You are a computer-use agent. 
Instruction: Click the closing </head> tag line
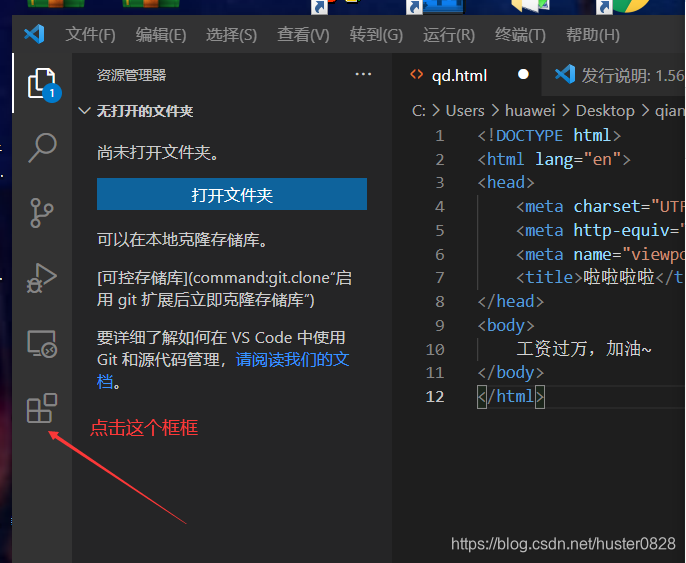[x=511, y=301]
